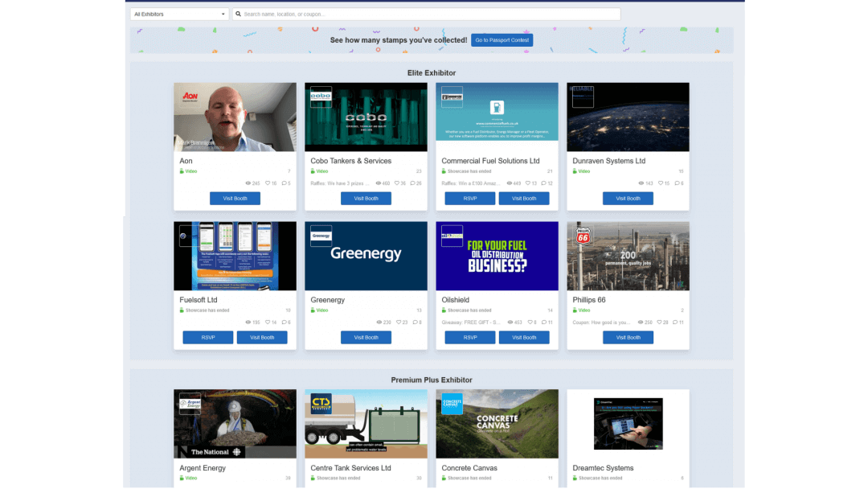The image size is (868, 489).
Task: Click the Centre Tank Services Ltd title
Action: point(350,468)
